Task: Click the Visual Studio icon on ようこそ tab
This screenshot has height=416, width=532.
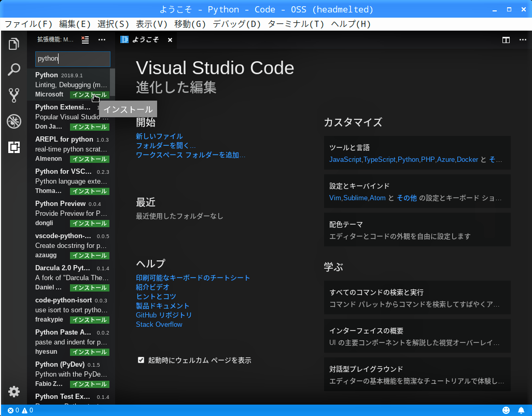Action: (x=124, y=40)
